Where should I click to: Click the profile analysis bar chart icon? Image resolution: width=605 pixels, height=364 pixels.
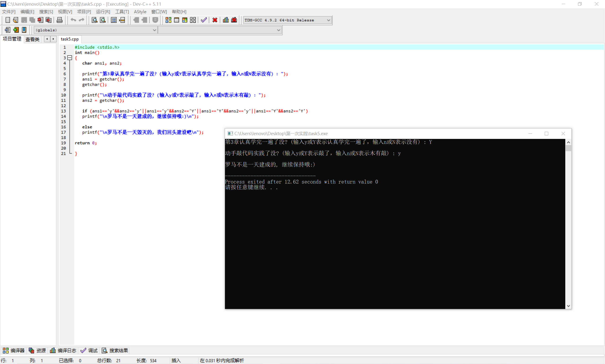[x=225, y=20]
